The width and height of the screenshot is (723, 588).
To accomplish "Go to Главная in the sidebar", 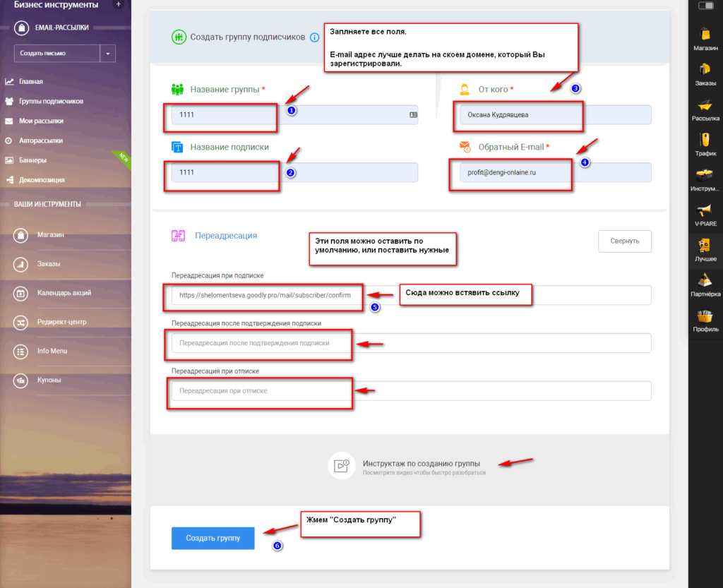I will click(x=31, y=82).
